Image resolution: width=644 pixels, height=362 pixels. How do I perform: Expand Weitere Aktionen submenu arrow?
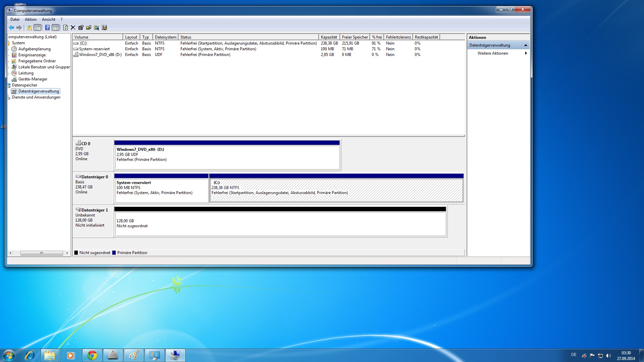pos(526,53)
